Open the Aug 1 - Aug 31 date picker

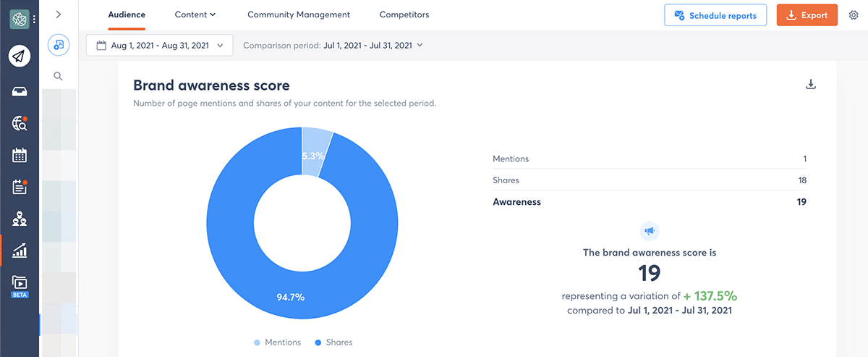pos(160,46)
